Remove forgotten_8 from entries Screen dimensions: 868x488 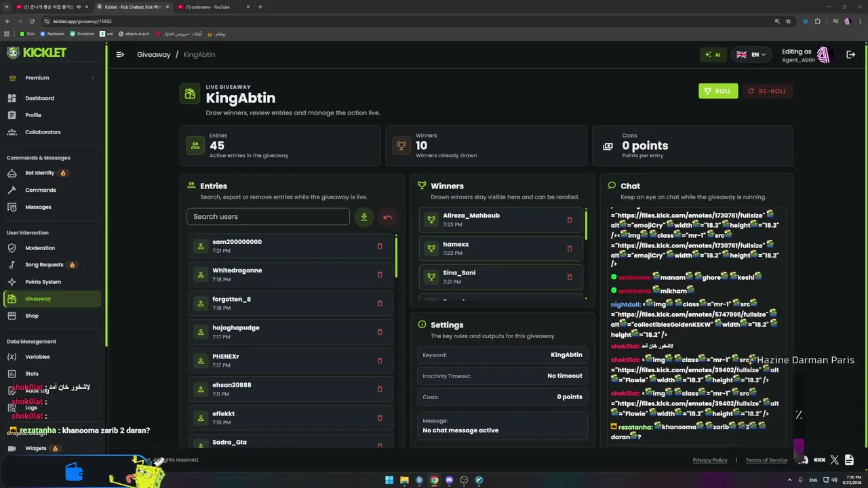point(380,303)
